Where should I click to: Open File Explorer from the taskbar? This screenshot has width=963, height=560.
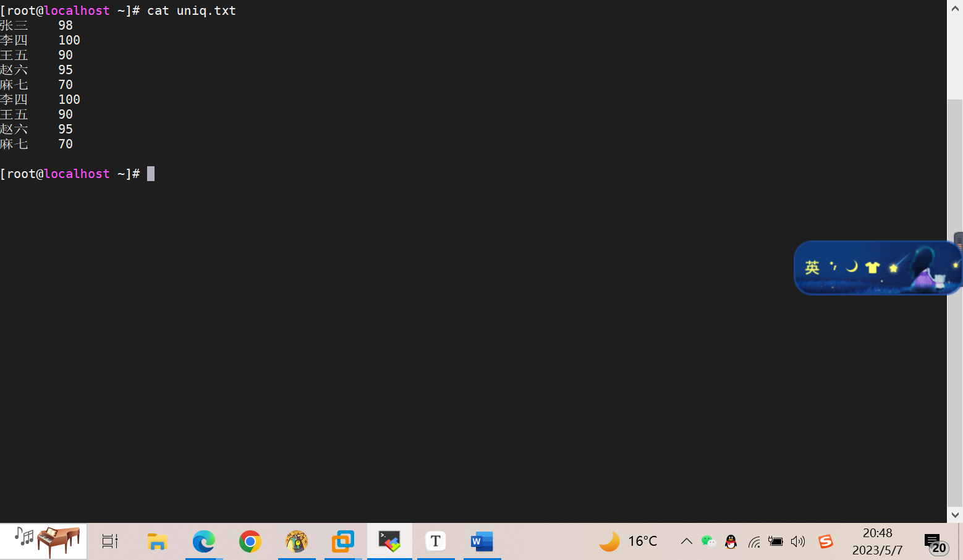[157, 541]
